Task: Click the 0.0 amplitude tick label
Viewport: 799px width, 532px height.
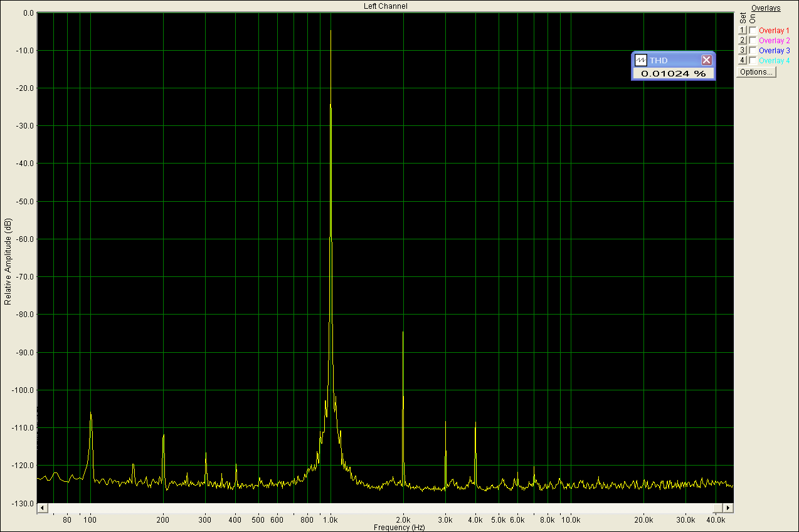Action: tap(28, 13)
